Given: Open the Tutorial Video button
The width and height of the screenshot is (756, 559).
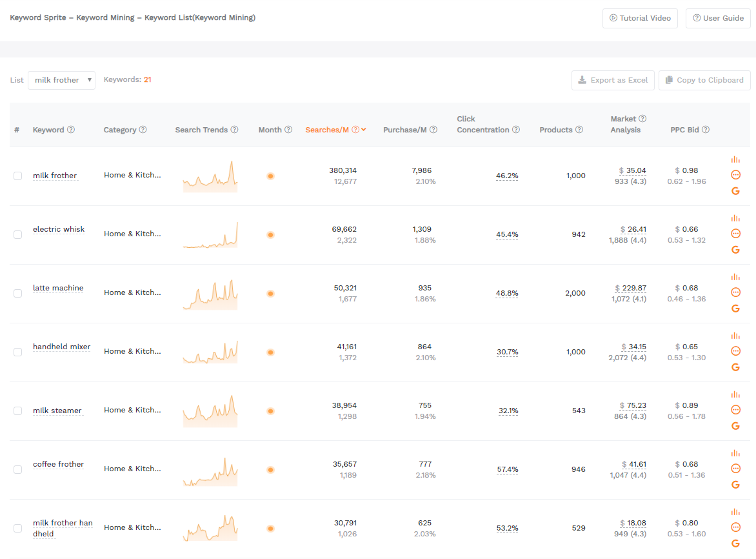Looking at the screenshot, I should (640, 18).
